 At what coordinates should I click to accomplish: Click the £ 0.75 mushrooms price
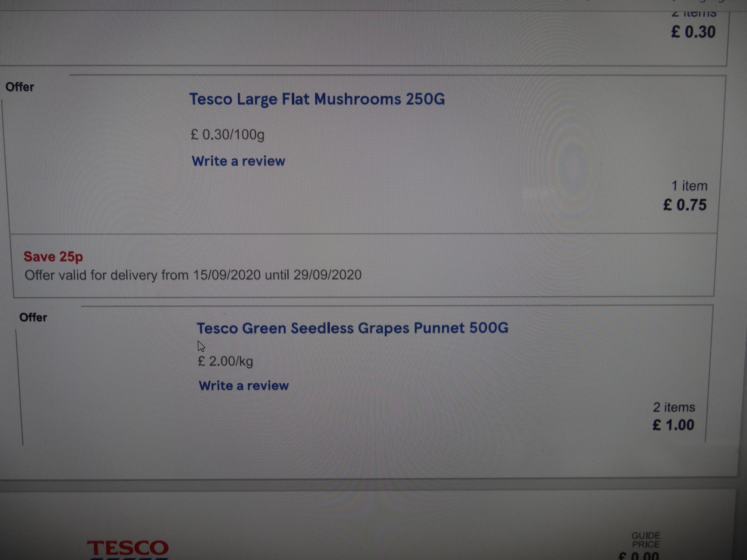(x=685, y=205)
